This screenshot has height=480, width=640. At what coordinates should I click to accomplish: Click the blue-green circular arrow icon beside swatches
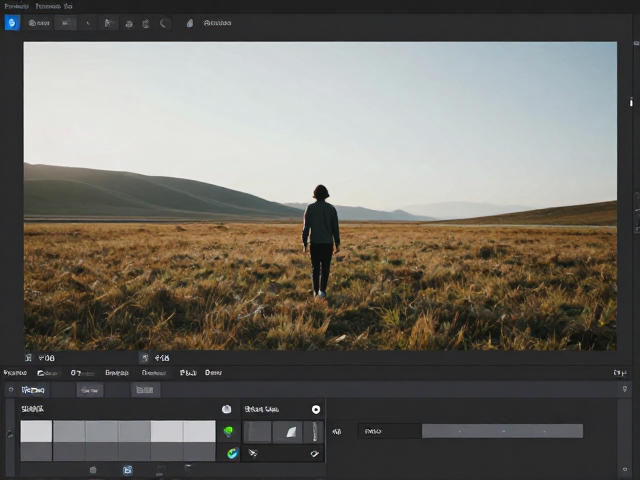point(232,453)
